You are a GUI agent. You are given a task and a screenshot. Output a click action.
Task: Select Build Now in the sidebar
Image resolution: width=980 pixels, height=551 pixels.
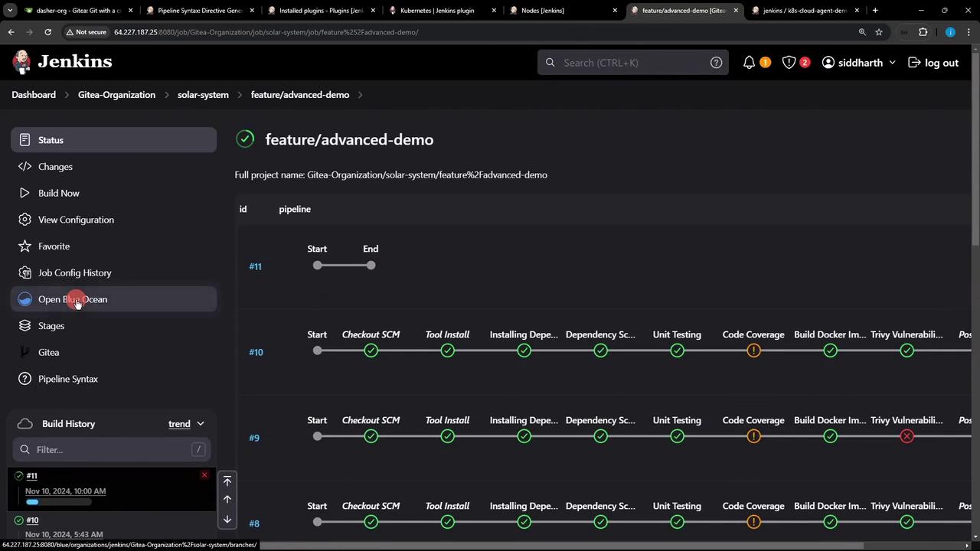pos(59,193)
